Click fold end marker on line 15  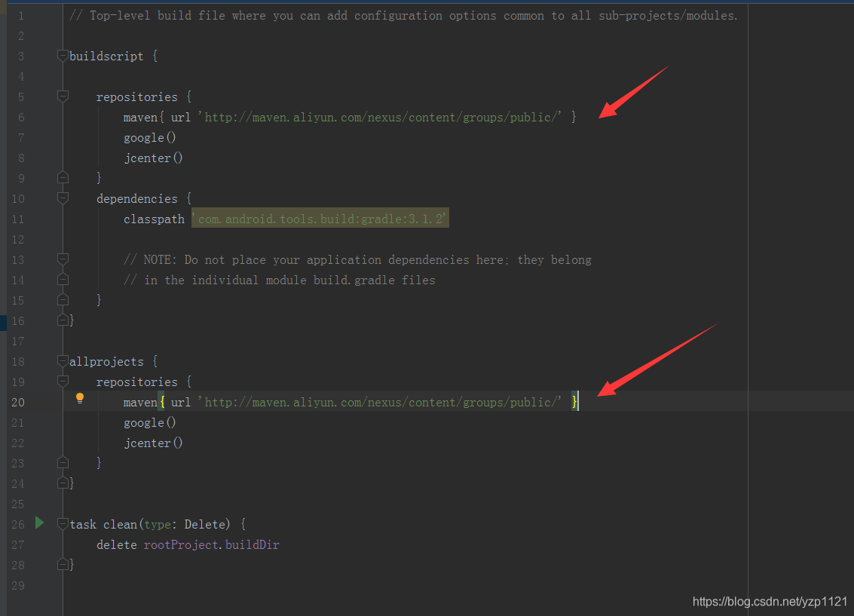[x=63, y=299]
